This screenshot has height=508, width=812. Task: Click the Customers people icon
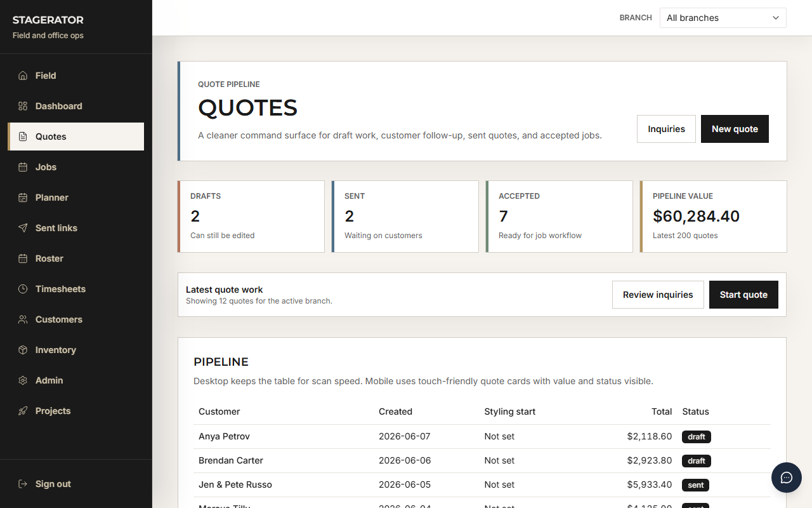(23, 319)
